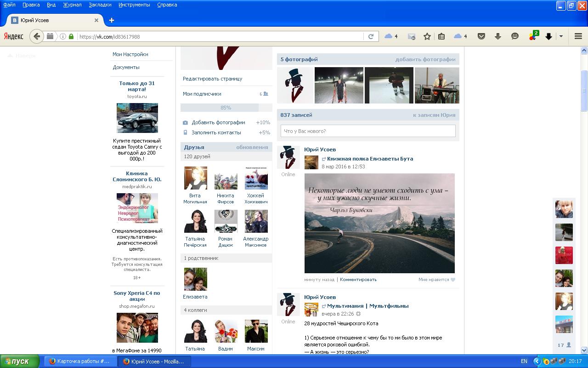Viewport: 588px width, 368px height.
Task: Expand hidden tray icons with the arrow
Action: click(x=538, y=361)
